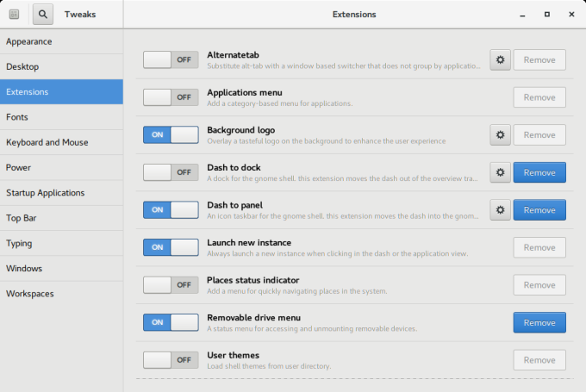Disable Launch new instance switch

(x=171, y=247)
